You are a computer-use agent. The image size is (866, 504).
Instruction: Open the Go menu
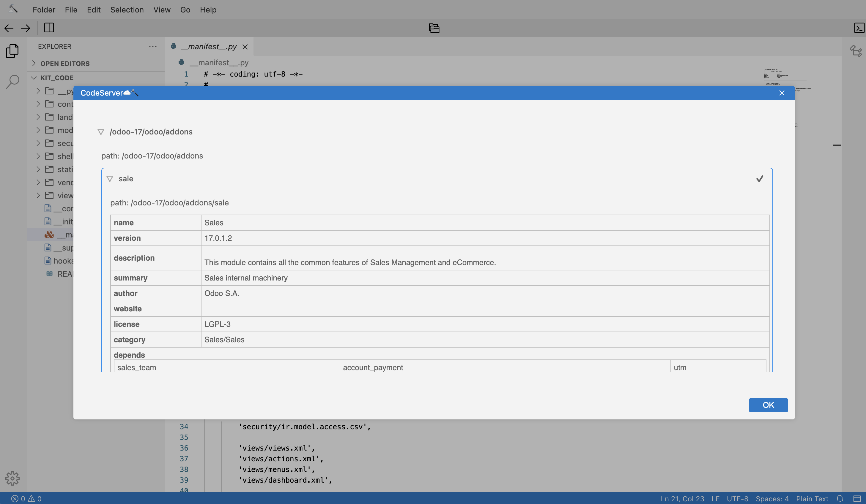(185, 9)
